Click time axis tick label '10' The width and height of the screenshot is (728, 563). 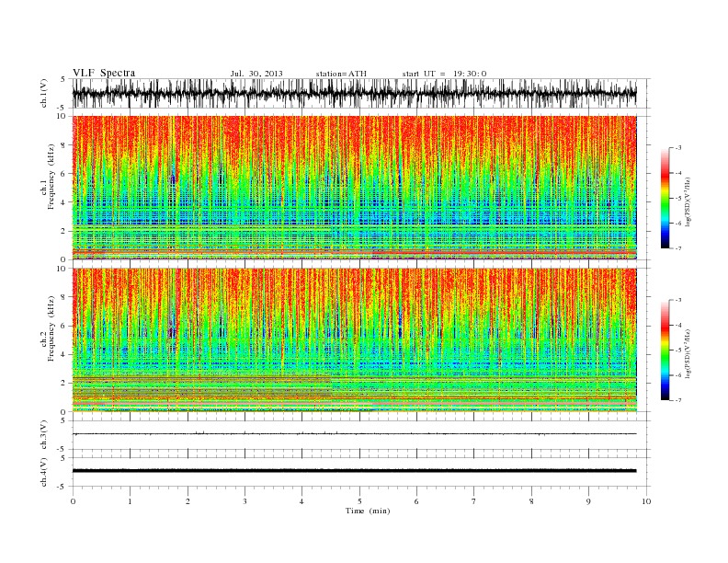pos(646,501)
